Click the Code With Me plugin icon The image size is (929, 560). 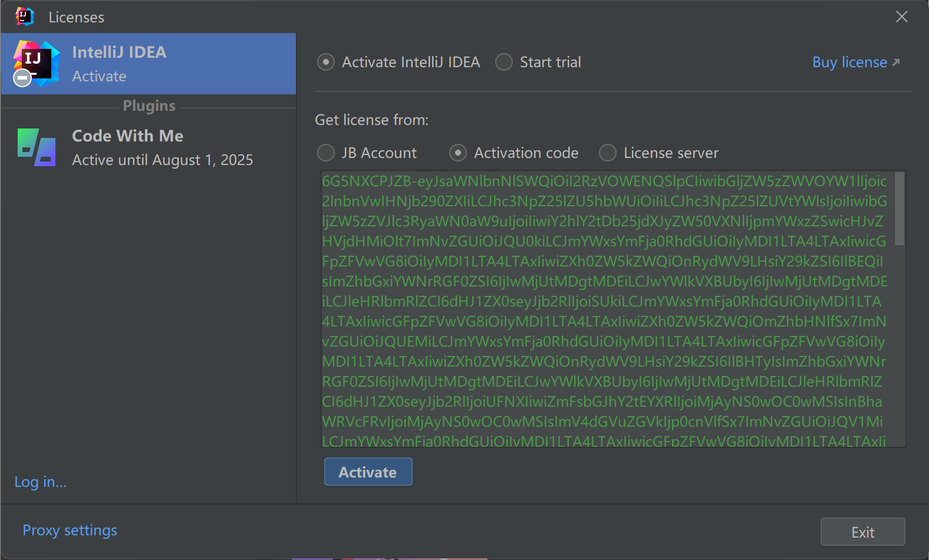point(37,147)
